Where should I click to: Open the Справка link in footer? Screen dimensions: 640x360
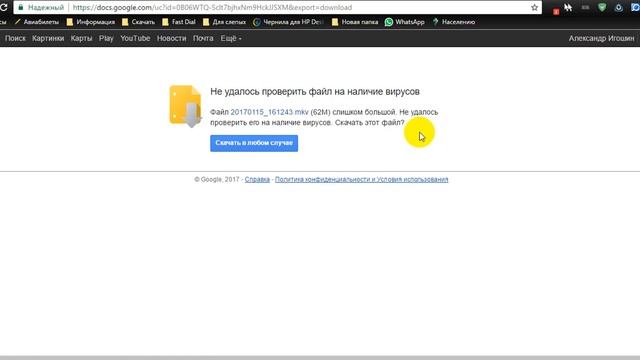(x=257, y=180)
